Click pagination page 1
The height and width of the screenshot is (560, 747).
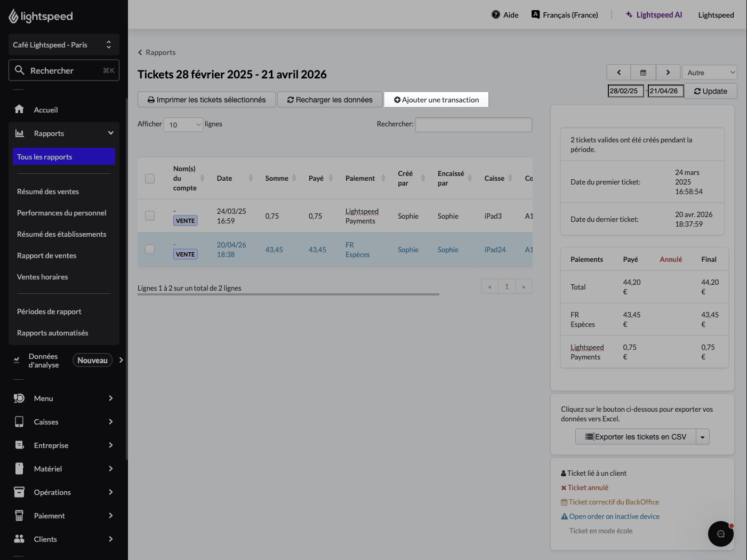[x=507, y=286]
